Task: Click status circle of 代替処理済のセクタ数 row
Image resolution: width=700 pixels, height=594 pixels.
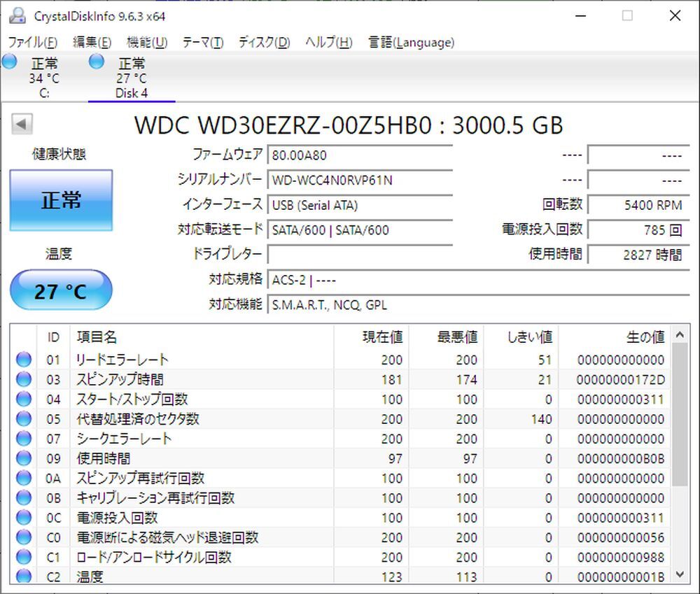Action: pos(24,418)
